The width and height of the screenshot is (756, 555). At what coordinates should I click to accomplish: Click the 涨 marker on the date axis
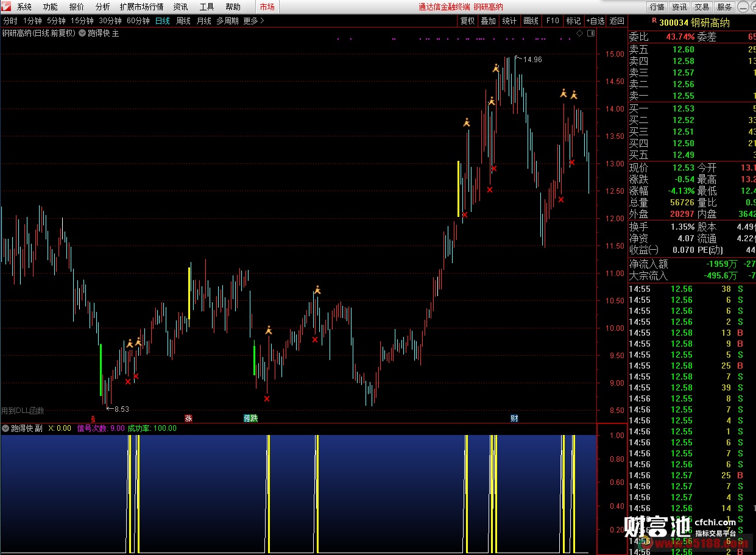point(188,419)
